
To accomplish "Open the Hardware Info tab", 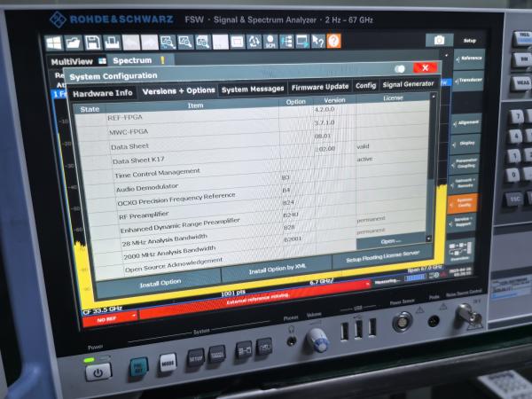I will tap(103, 93).
